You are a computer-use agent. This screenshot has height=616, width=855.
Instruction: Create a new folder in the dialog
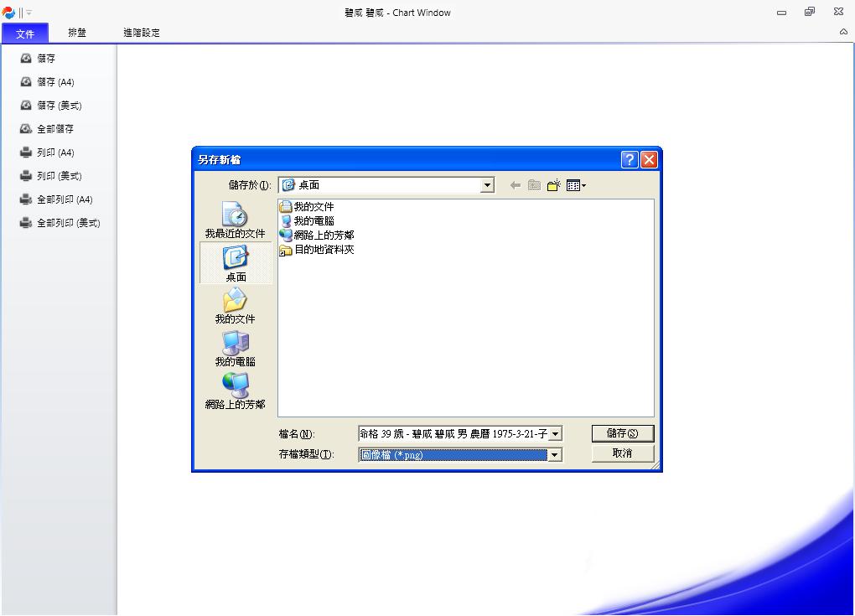pos(553,184)
